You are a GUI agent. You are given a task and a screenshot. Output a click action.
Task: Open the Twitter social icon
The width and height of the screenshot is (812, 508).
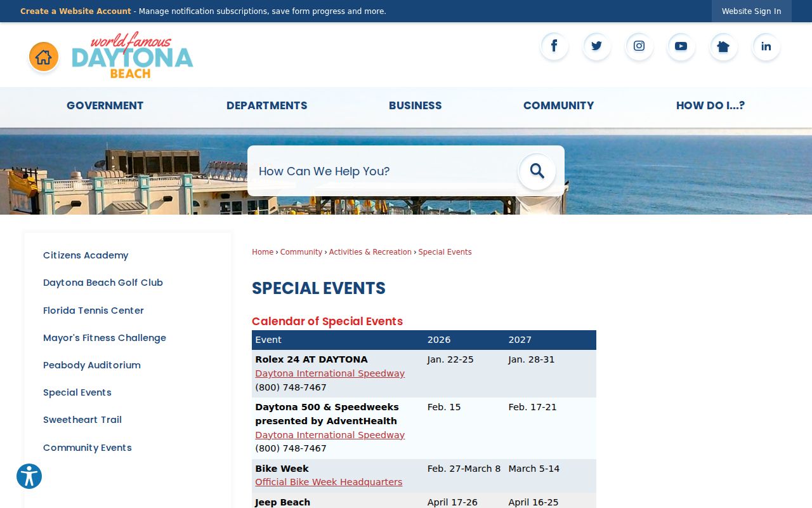tap(597, 46)
